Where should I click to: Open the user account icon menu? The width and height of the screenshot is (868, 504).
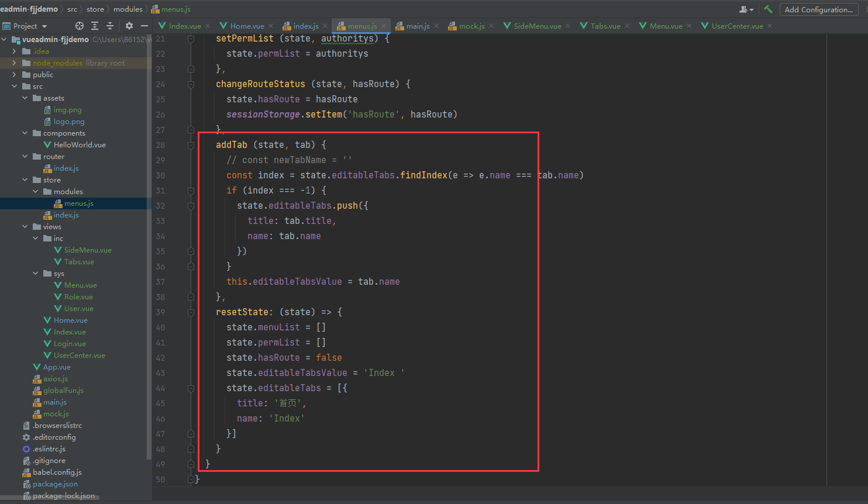(x=746, y=9)
